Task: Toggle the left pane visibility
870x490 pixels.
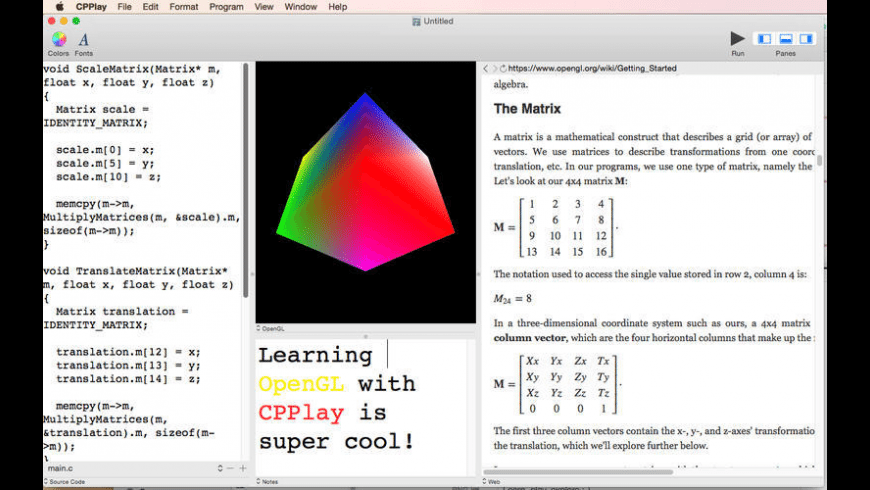Action: [x=764, y=39]
